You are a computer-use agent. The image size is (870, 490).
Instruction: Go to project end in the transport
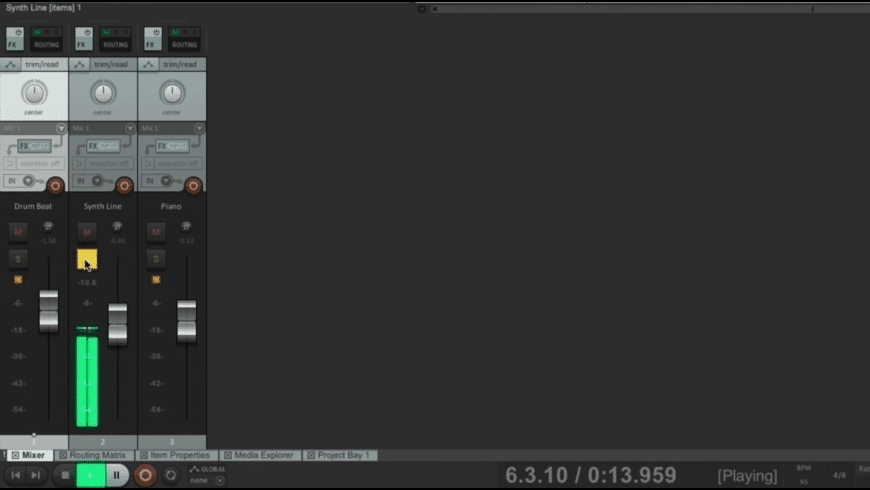pos(36,475)
